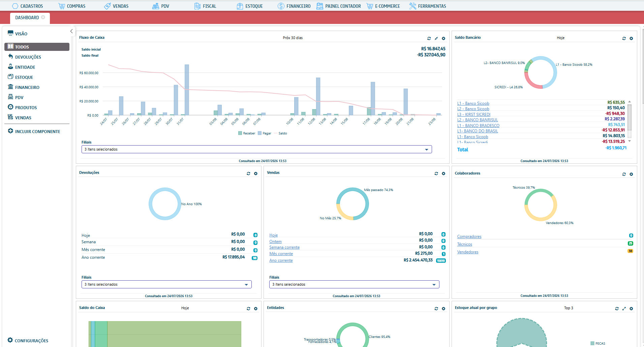Select Todos in the sidebar
The height and width of the screenshot is (347, 644).
37,47
